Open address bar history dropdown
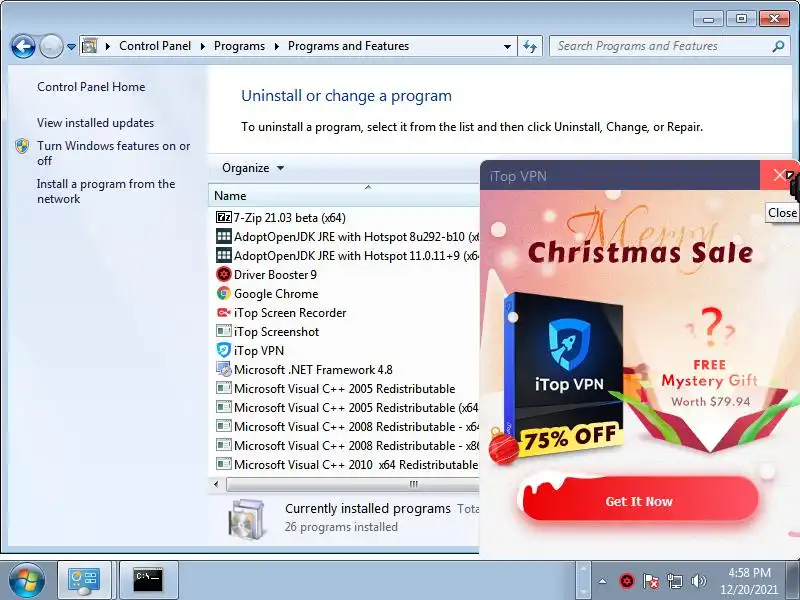The width and height of the screenshot is (800, 600). point(507,47)
